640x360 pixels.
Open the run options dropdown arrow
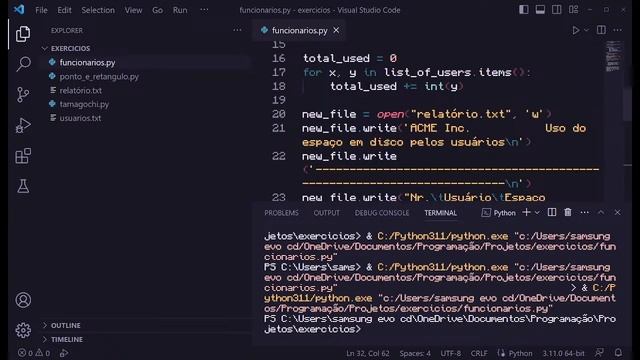pos(586,30)
